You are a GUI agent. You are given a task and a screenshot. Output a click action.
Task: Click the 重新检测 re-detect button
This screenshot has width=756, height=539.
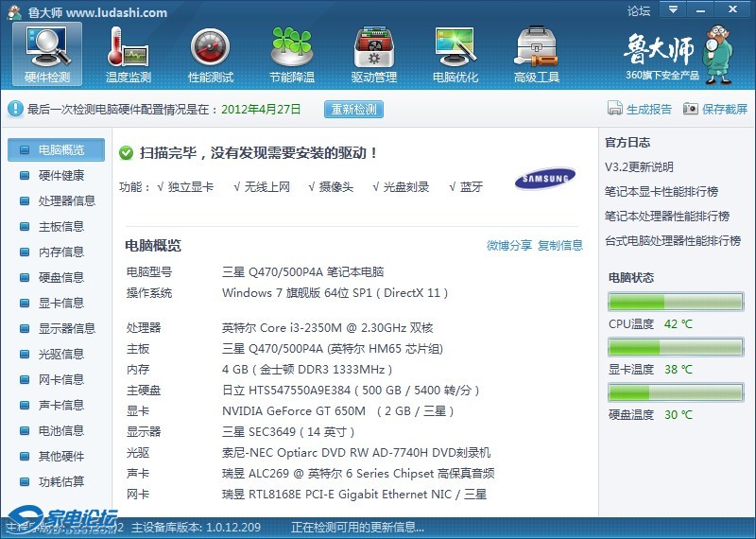click(353, 109)
